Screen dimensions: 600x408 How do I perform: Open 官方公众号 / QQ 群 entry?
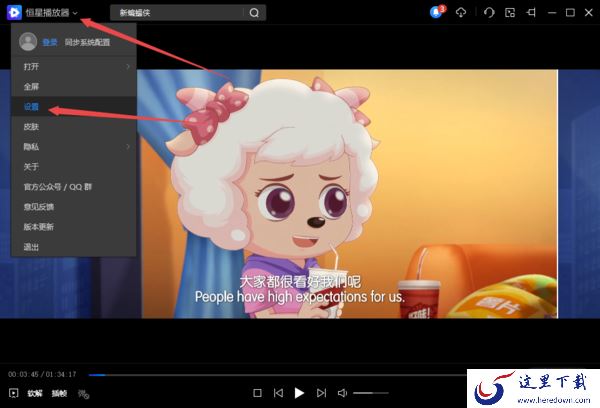tap(74, 187)
